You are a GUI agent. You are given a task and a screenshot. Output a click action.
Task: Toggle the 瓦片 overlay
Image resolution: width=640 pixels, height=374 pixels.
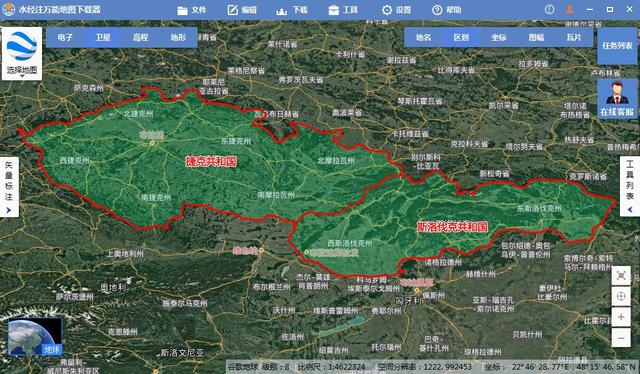[573, 37]
